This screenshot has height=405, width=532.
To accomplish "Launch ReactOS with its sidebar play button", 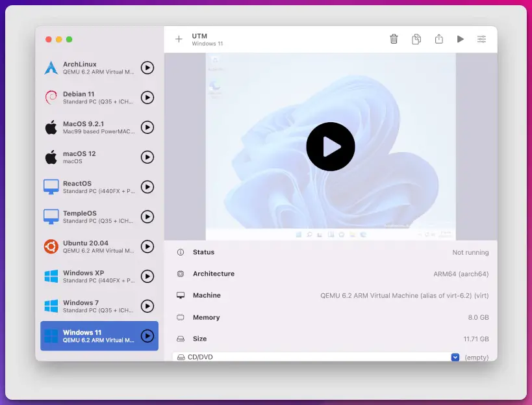I will [146, 187].
